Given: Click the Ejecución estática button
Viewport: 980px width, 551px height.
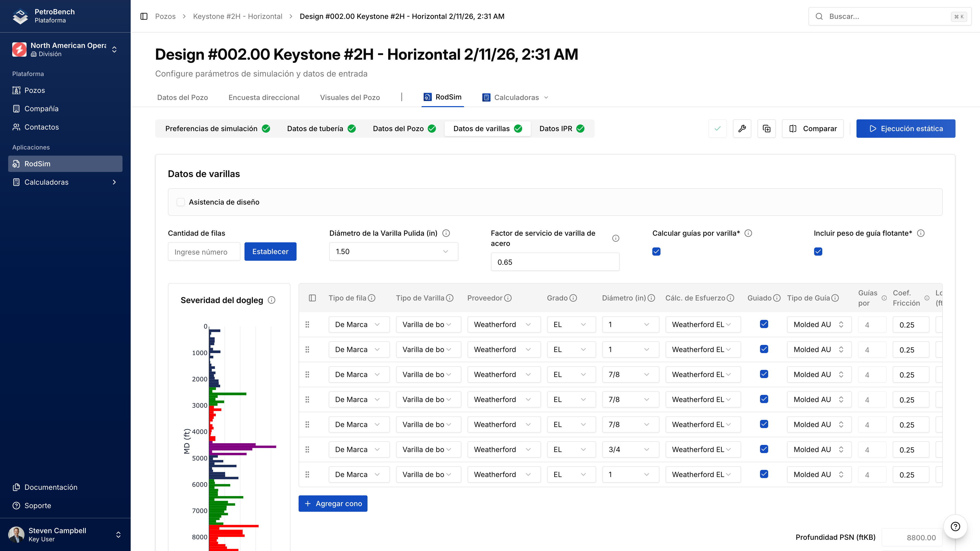Looking at the screenshot, I should coord(905,129).
